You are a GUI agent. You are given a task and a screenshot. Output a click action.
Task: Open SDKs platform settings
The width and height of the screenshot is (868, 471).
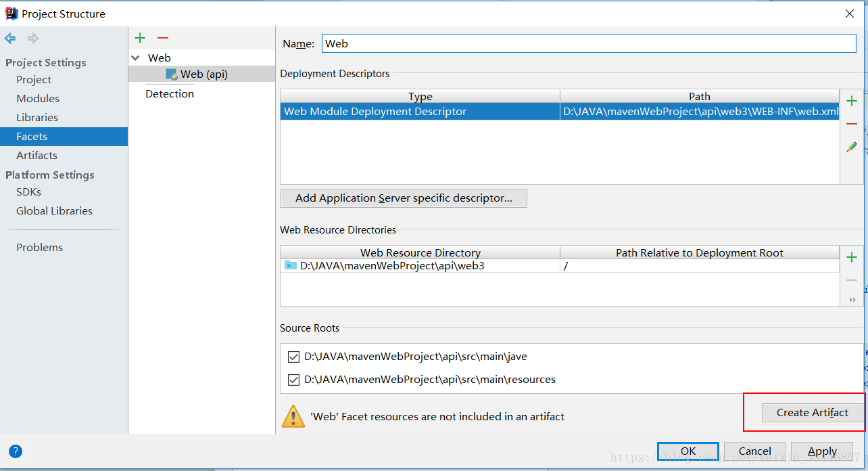click(29, 192)
